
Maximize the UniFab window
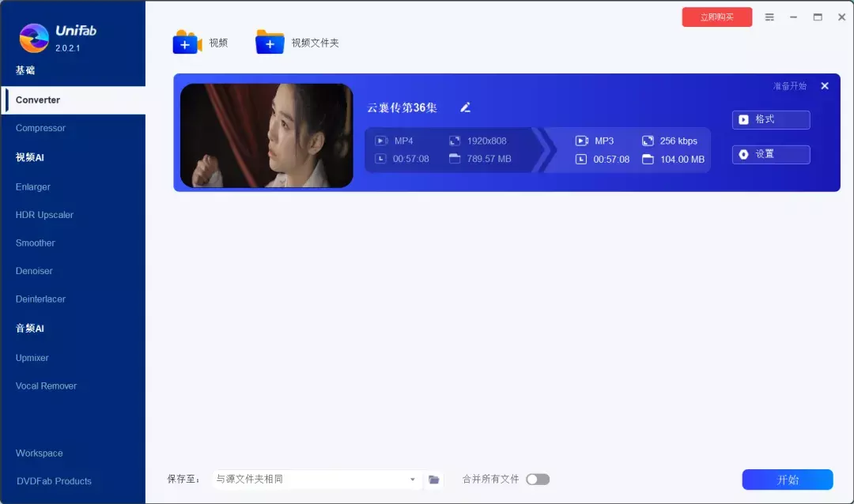pos(818,17)
